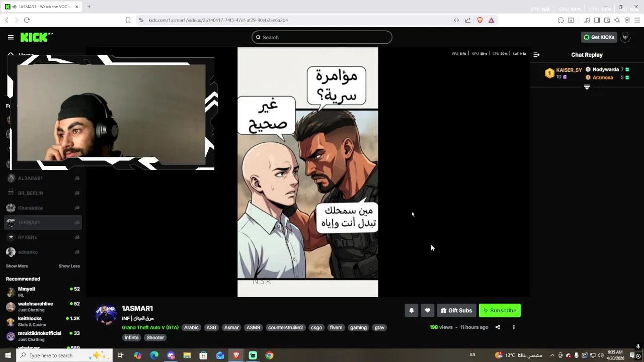Toggle notifications with the bell button
The height and width of the screenshot is (362, 644).
(412, 311)
